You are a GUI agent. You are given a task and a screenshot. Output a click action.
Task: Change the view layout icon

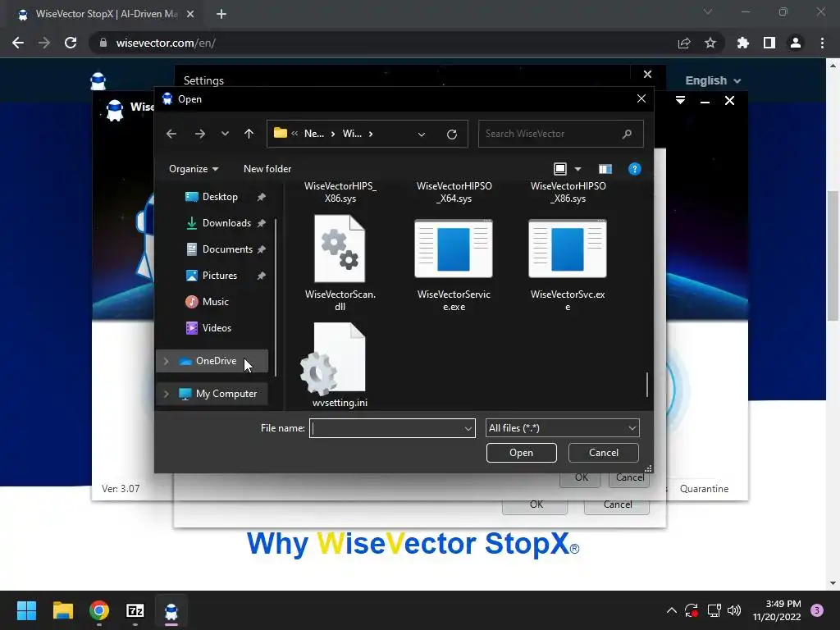[559, 169]
